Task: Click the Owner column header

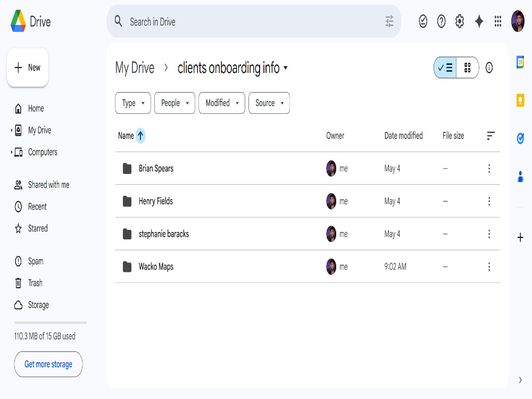Action: 335,136
